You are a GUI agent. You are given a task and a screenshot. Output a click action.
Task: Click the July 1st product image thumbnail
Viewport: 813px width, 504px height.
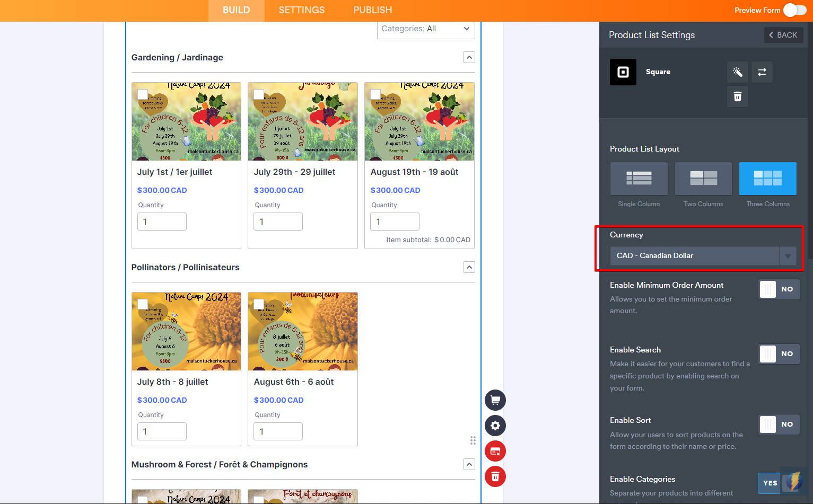point(187,121)
